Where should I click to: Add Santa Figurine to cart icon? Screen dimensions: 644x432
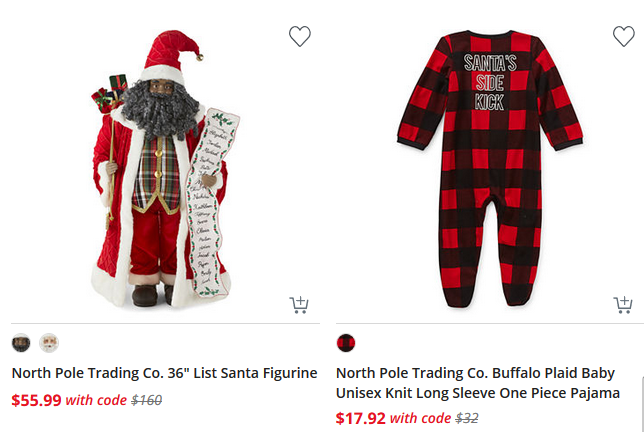pos(299,304)
